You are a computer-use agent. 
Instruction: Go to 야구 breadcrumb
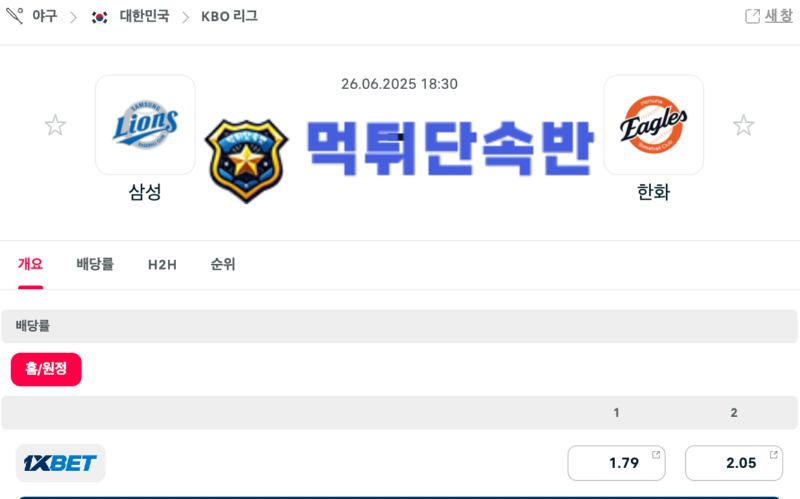pos(45,16)
